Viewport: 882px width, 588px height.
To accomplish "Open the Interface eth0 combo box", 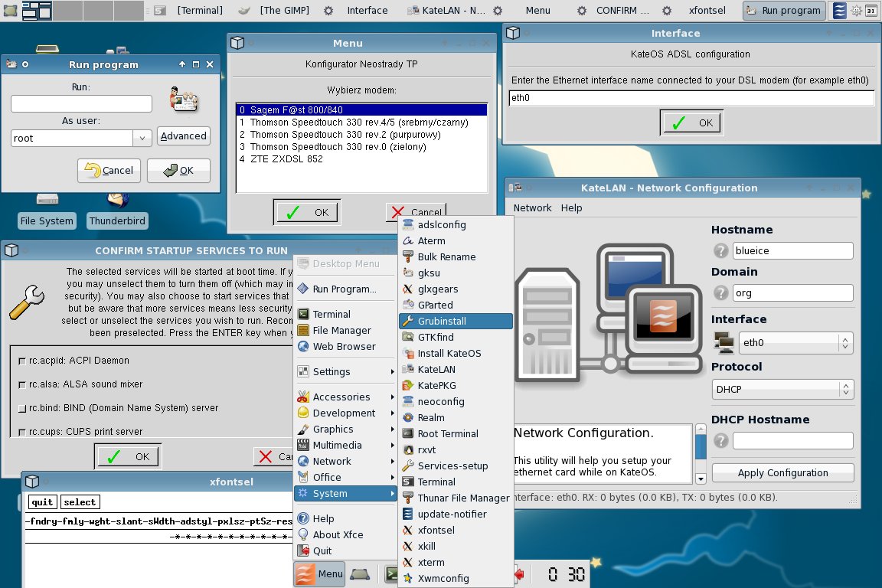I will point(795,343).
